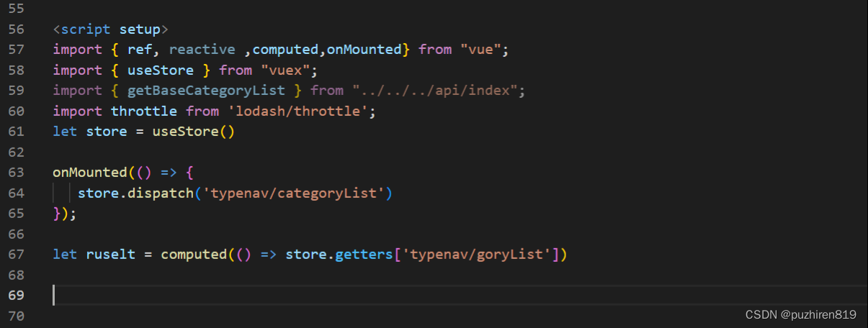Click useStore() call on line 61
This screenshot has width=868, height=328.
pyautogui.click(x=194, y=132)
